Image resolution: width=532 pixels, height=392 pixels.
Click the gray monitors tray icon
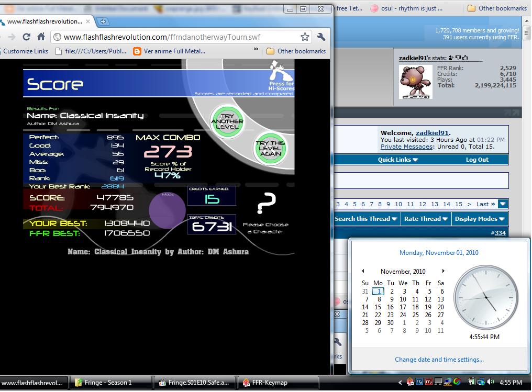point(438,382)
